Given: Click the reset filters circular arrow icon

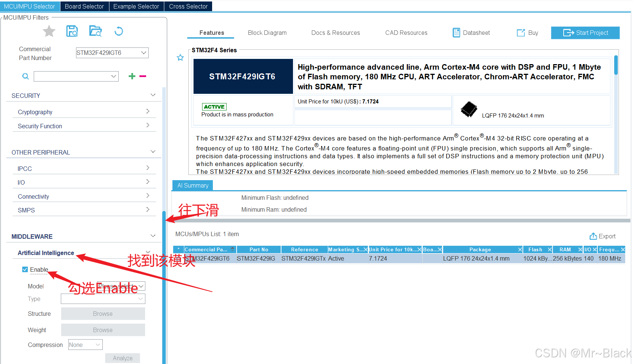Looking at the screenshot, I should pyautogui.click(x=119, y=31).
